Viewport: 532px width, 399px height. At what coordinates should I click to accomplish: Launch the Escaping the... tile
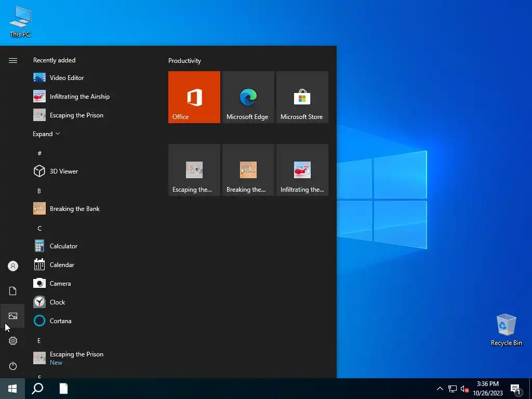(194, 170)
